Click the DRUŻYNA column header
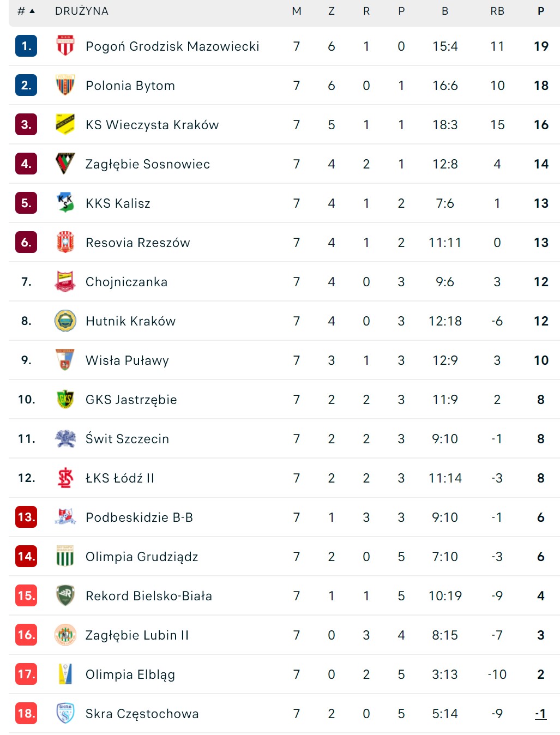Image resolution: width=560 pixels, height=735 pixels. pyautogui.click(x=82, y=11)
